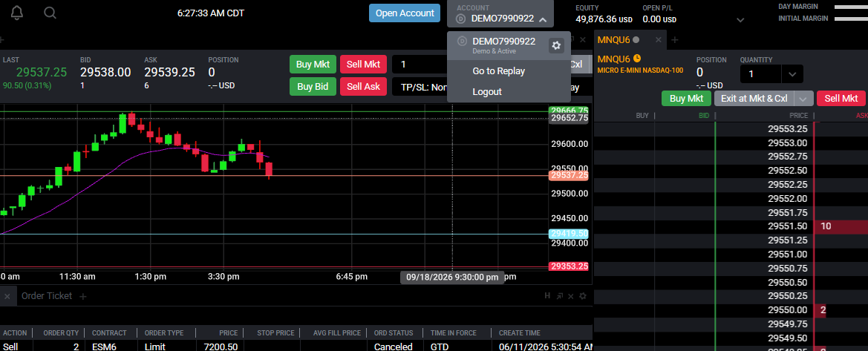
Task: Select the red 29353.25 price marker
Action: 569,267
